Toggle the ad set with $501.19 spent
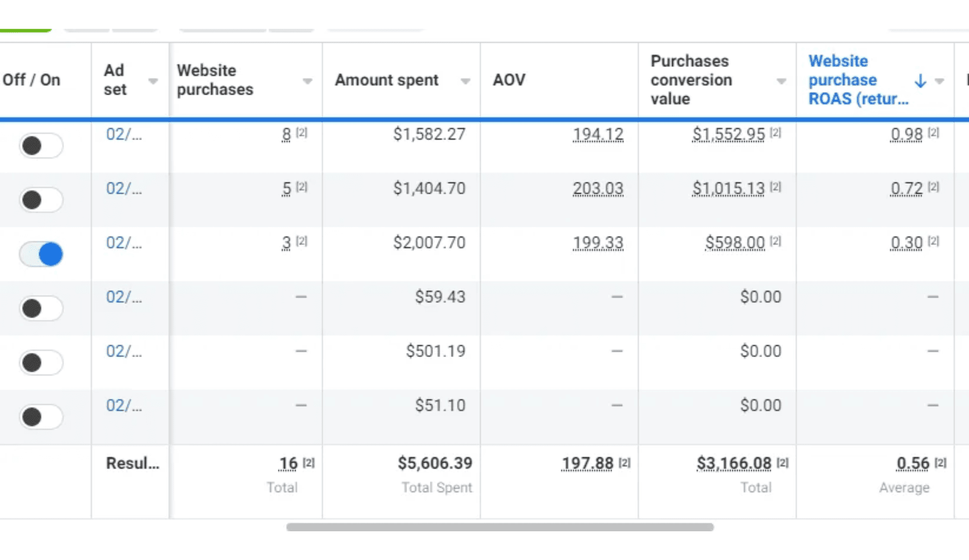Screen dimensions: 969x560 click(x=41, y=362)
